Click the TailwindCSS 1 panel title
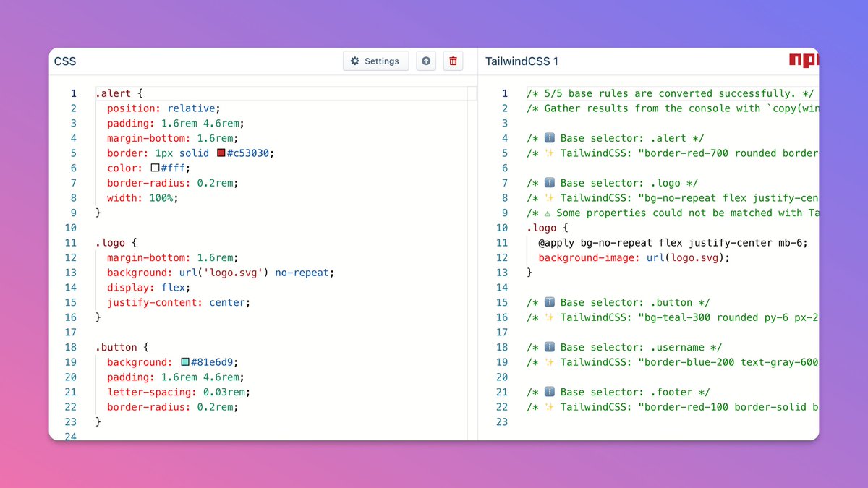Viewport: 868px width, 488px height. point(522,61)
